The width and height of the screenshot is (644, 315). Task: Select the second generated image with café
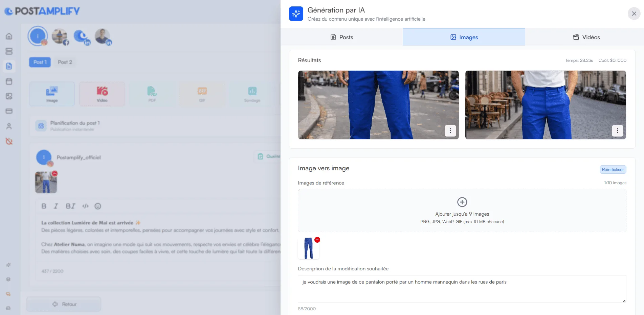[546, 105]
